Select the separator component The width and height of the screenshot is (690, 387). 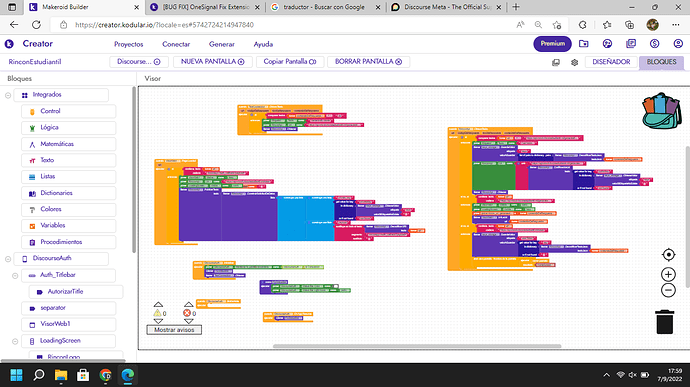pyautogui.click(x=68, y=308)
